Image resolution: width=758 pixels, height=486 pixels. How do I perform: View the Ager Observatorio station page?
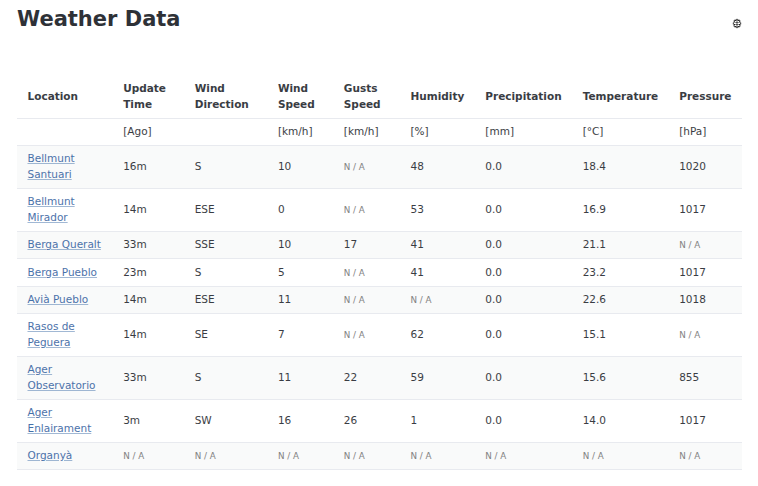[x=61, y=377]
